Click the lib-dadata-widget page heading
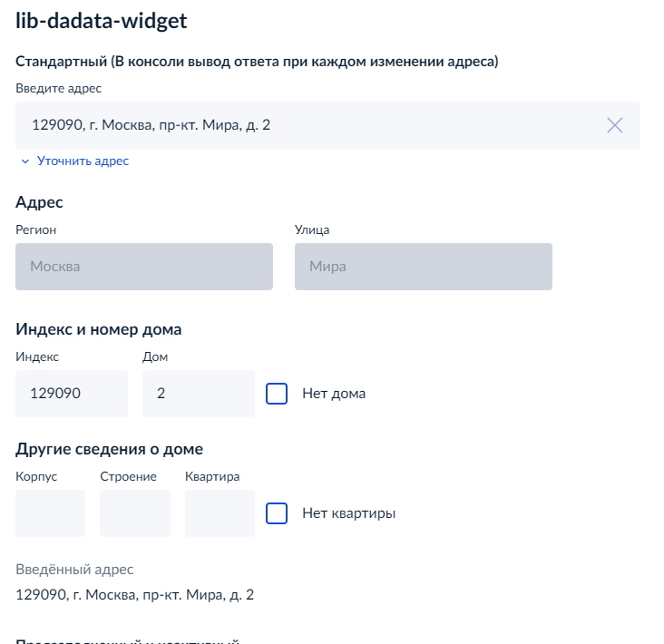664x644 pixels. [x=102, y=21]
